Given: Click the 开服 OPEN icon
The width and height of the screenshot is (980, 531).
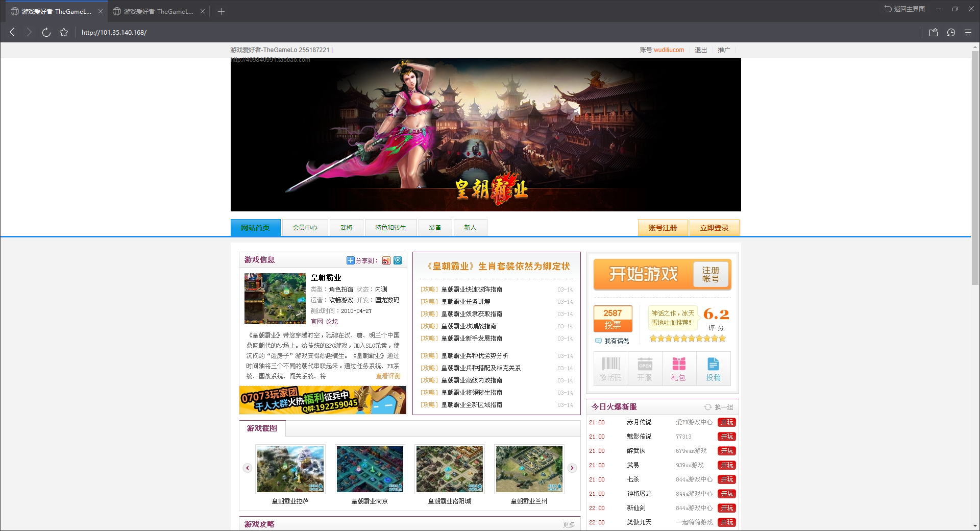Looking at the screenshot, I should point(645,369).
